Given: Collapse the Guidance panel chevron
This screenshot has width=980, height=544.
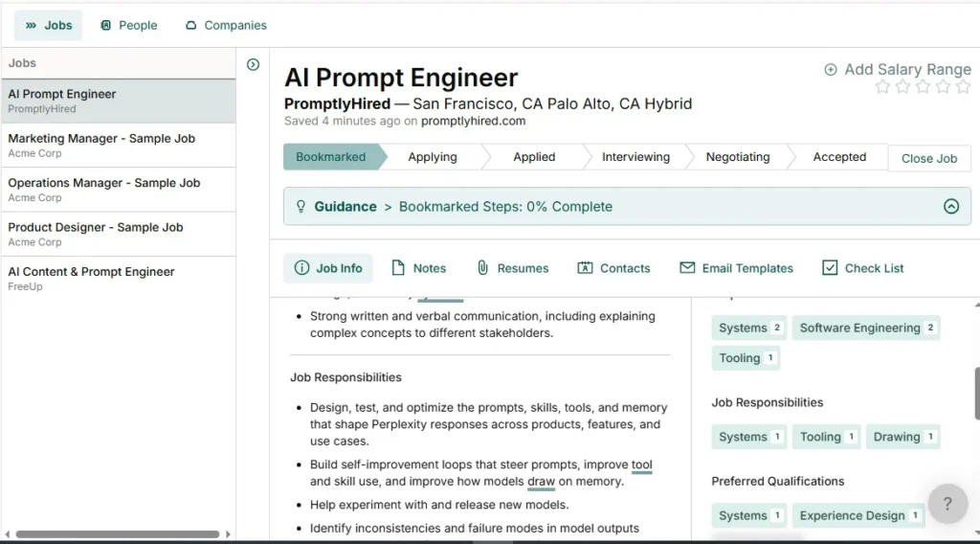Looking at the screenshot, I should click(x=950, y=206).
